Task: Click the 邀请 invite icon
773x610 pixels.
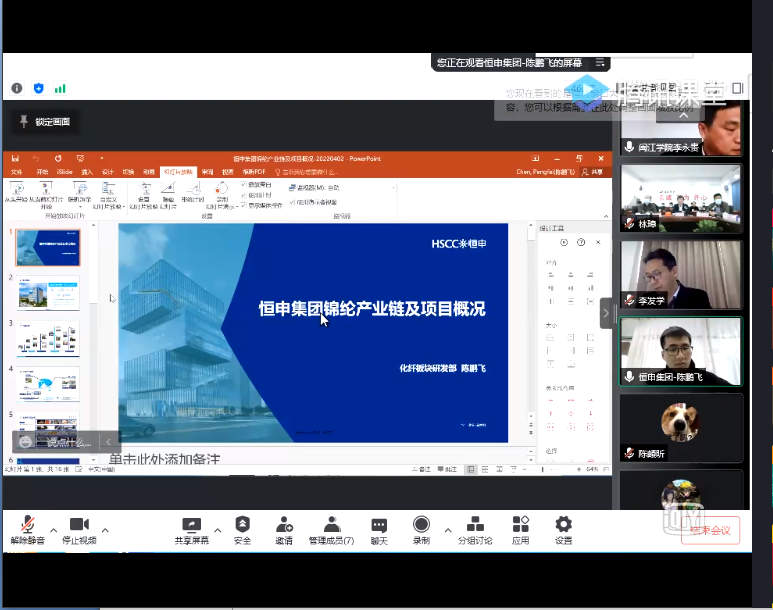Action: coord(283,530)
